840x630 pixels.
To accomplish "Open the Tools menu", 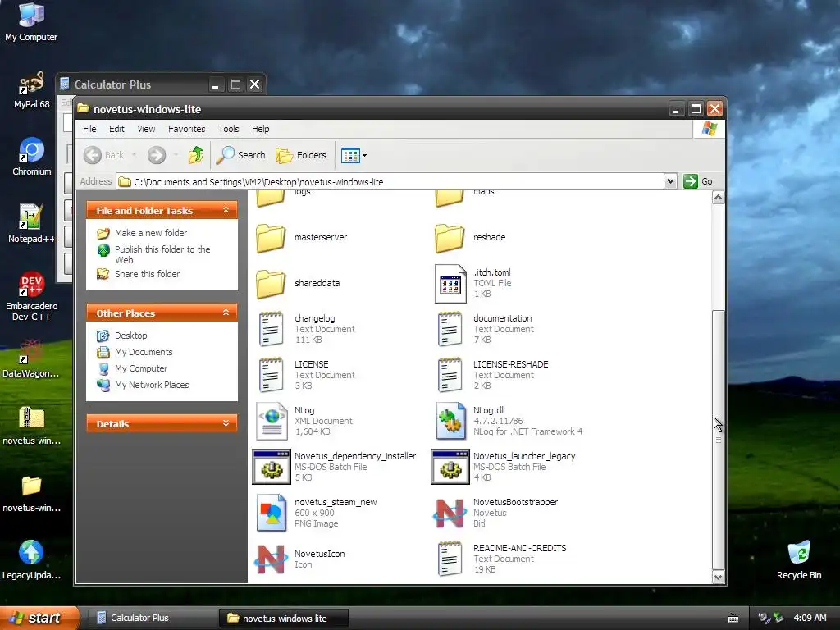I will pyautogui.click(x=229, y=129).
